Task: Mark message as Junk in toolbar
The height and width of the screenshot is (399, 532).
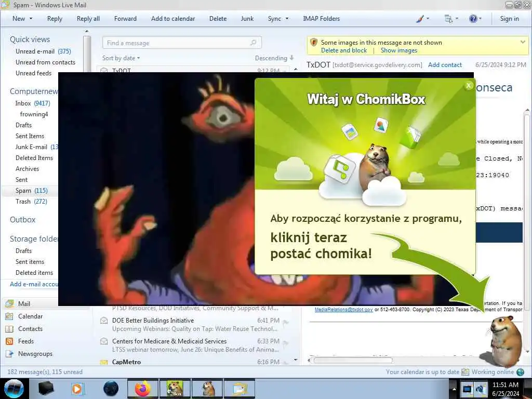Action: coord(247,19)
